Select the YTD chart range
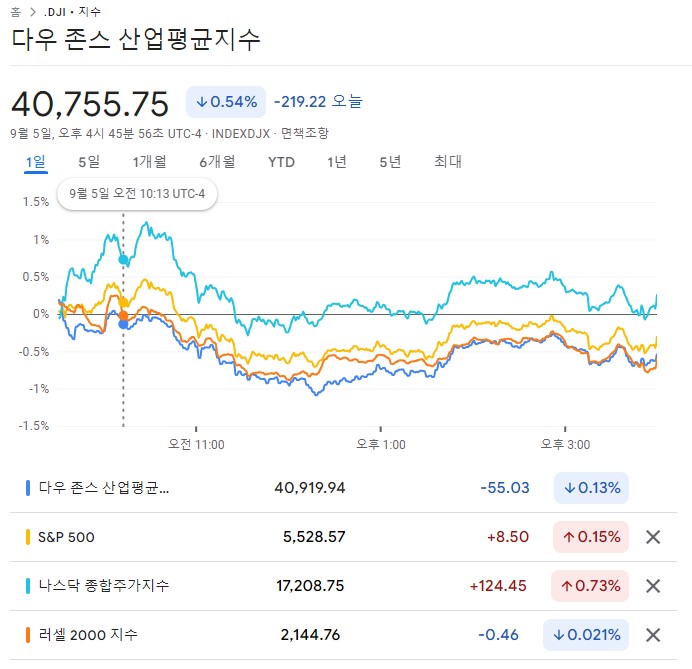Image resolution: width=692 pixels, height=669 pixels. tap(281, 162)
